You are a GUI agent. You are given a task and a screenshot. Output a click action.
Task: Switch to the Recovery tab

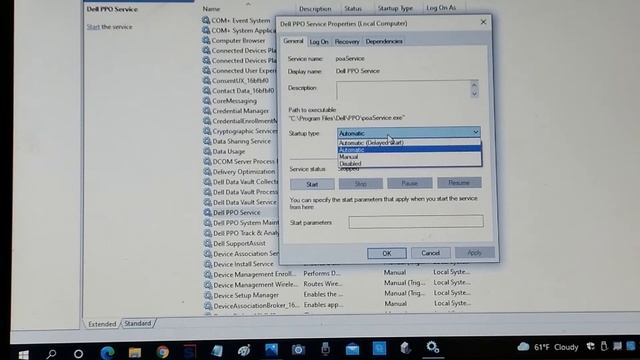pos(347,42)
